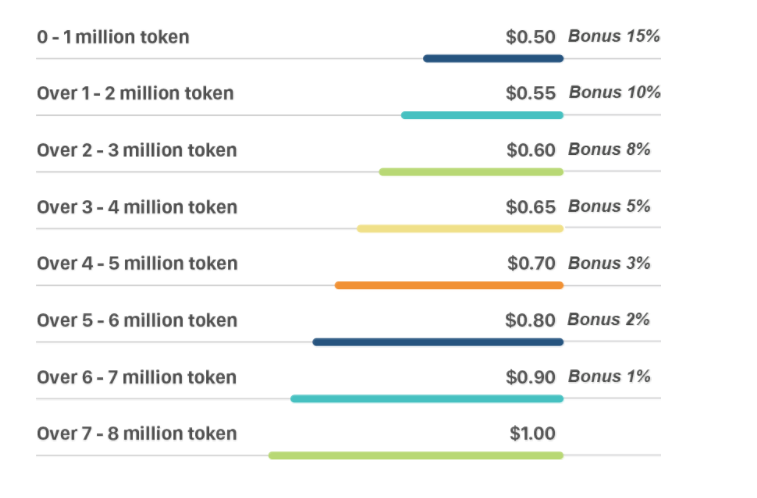Click the Bonus 8% label

pos(609,149)
